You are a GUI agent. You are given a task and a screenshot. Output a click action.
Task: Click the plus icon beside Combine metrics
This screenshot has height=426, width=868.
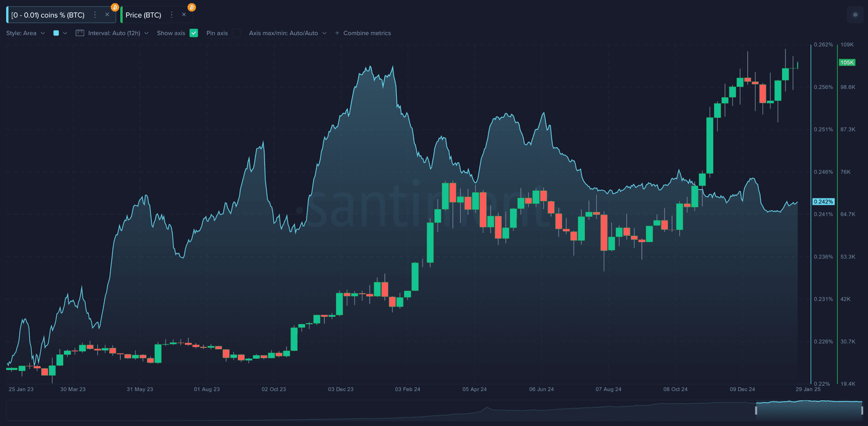(337, 33)
